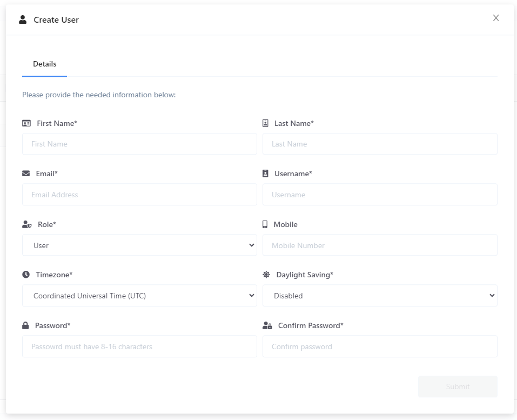Click the badge icon next to Last Name

[x=265, y=123]
